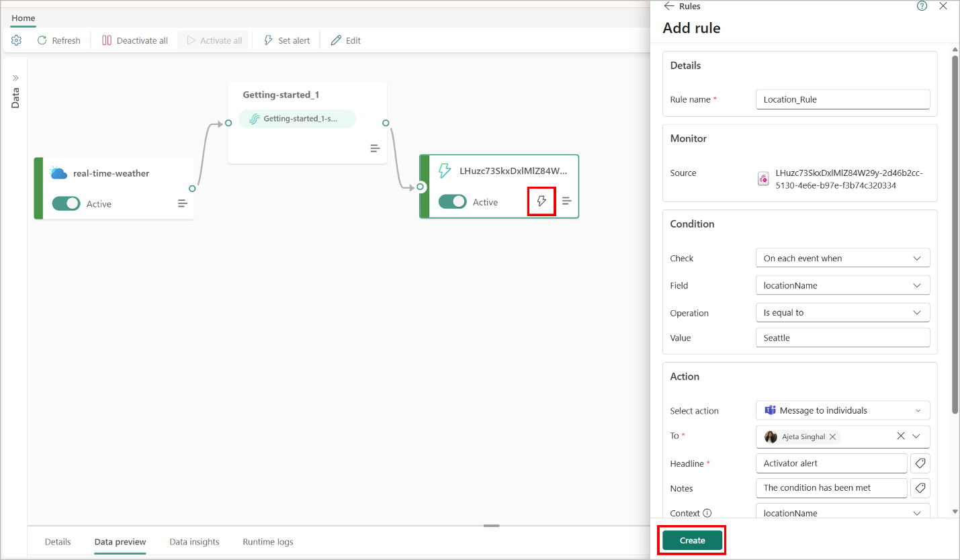
Task: Click the Set alert lightning icon
Action: pos(268,40)
